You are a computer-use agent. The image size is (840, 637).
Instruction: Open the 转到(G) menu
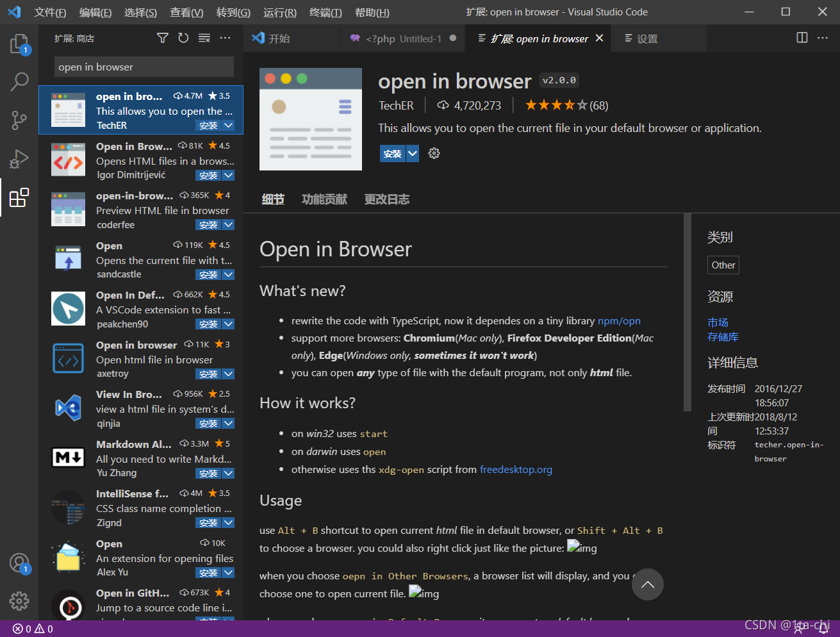pos(233,12)
